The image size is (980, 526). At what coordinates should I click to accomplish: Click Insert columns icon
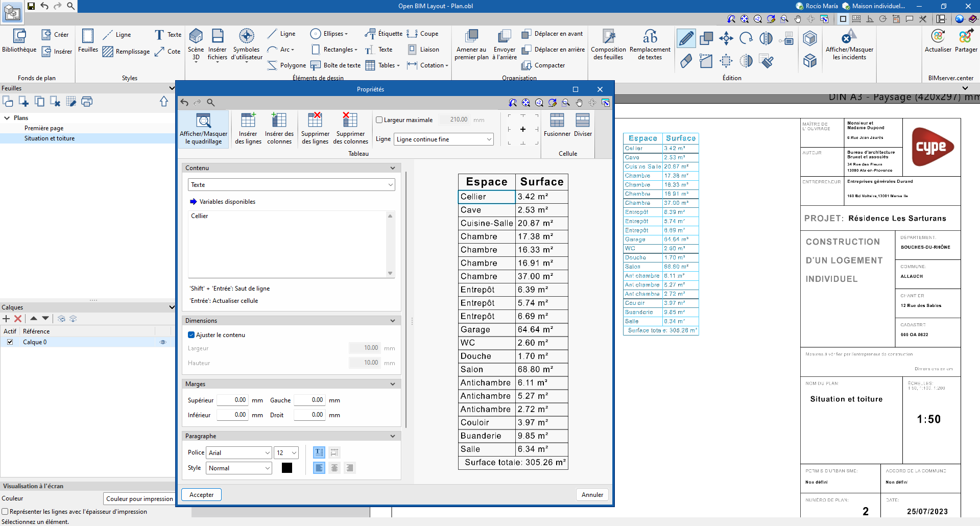279,121
